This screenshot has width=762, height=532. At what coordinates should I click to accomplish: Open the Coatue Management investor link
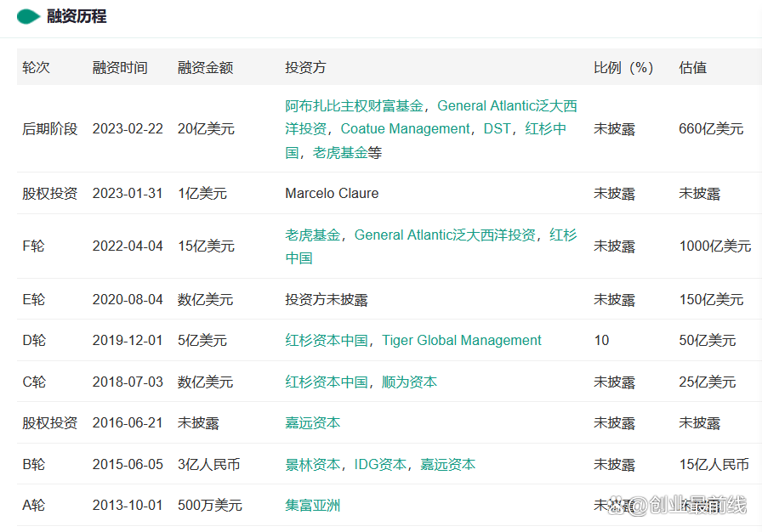tap(406, 128)
